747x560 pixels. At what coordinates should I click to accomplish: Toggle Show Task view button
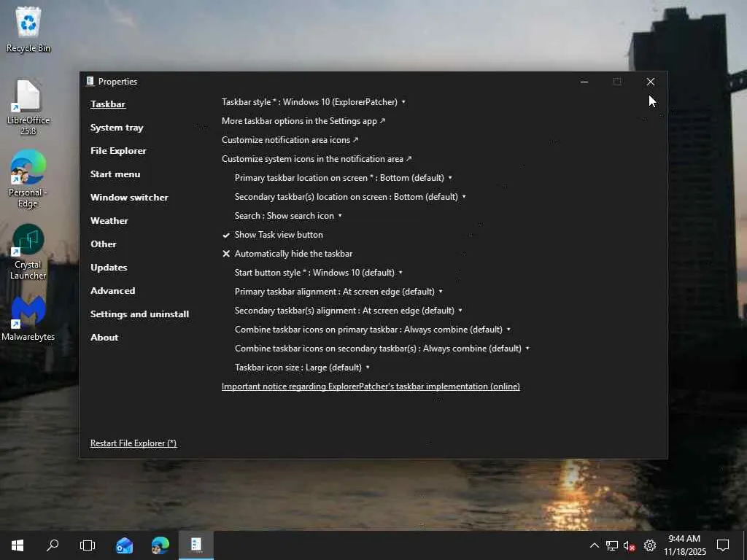[273, 235]
